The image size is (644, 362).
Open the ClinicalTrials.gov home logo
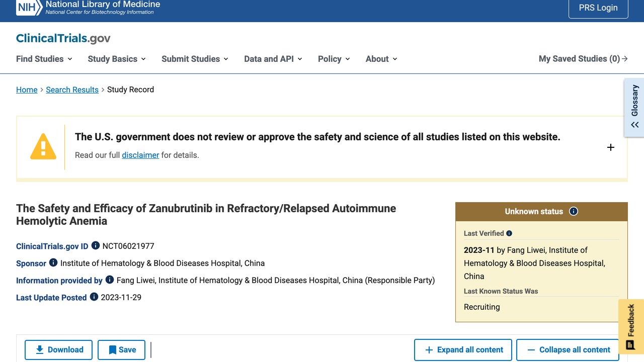click(x=63, y=38)
